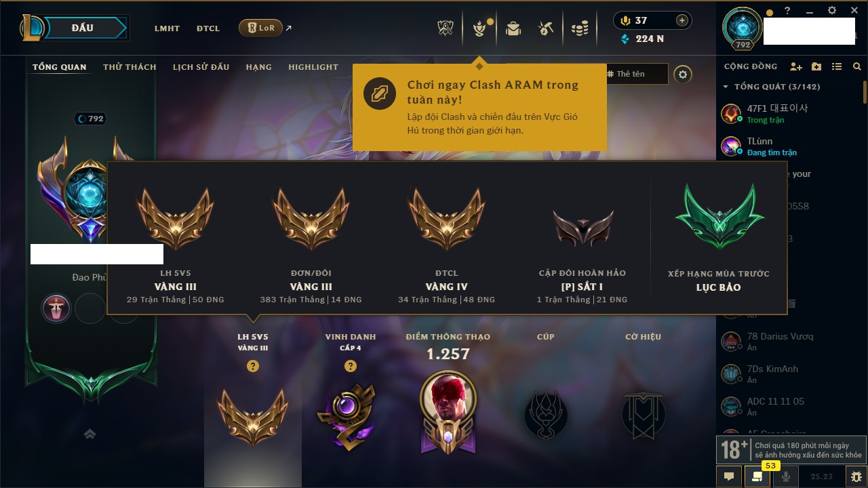This screenshot has width=868, height=488.
Task: Toggle friend list view options icon
Action: click(x=837, y=66)
